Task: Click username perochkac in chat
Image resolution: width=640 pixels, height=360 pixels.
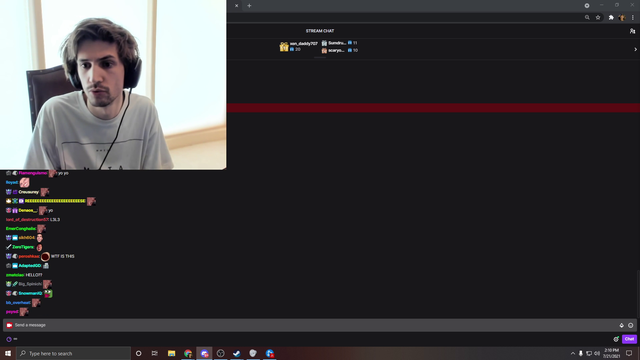Action: tap(29, 256)
